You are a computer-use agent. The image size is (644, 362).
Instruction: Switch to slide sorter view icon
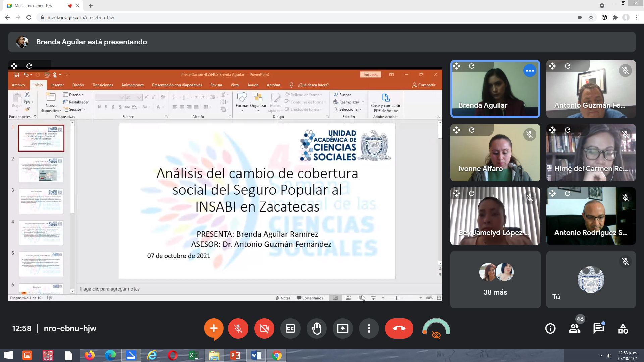coord(348,298)
